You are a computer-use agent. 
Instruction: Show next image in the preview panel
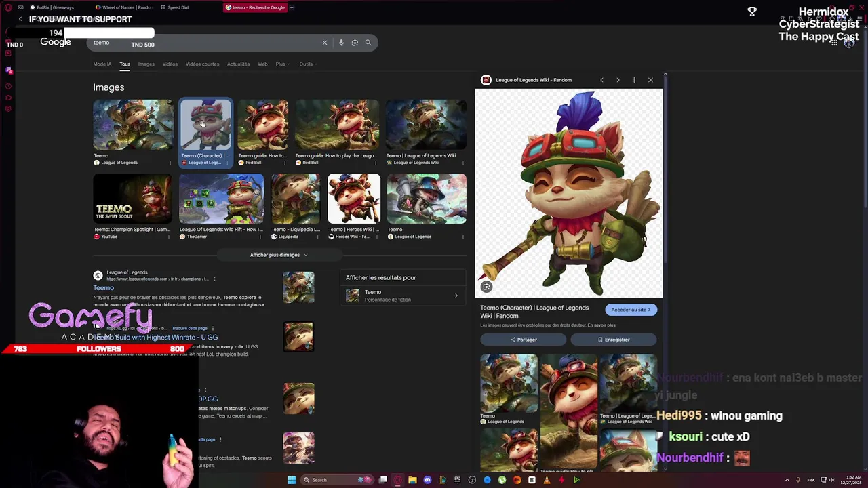tap(618, 80)
